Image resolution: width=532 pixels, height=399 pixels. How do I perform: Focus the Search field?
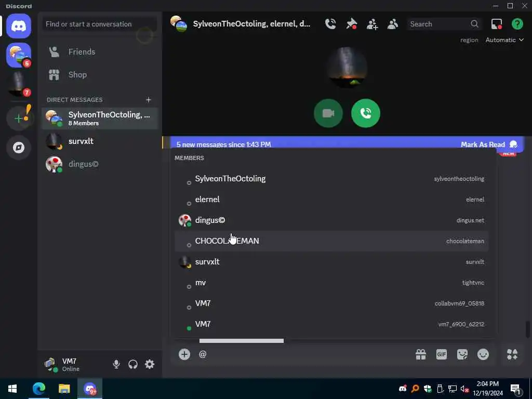click(445, 24)
